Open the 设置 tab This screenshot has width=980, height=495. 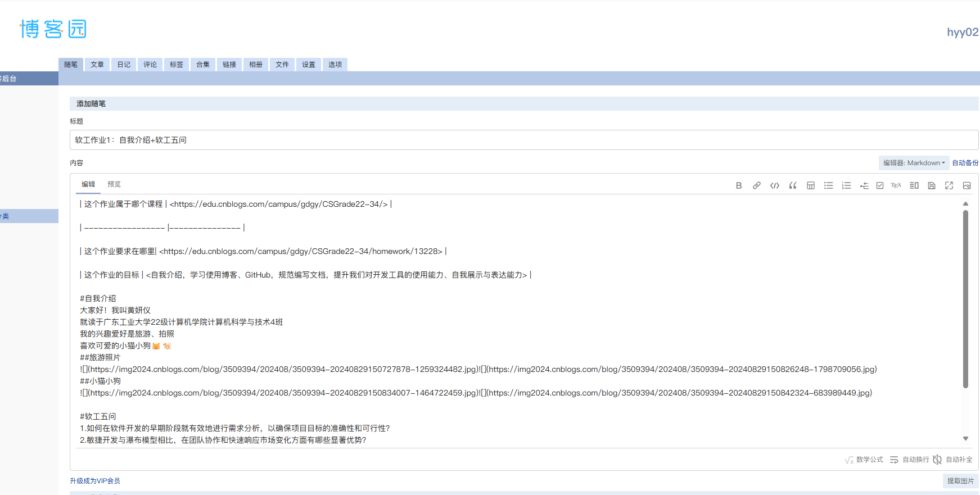coord(309,65)
